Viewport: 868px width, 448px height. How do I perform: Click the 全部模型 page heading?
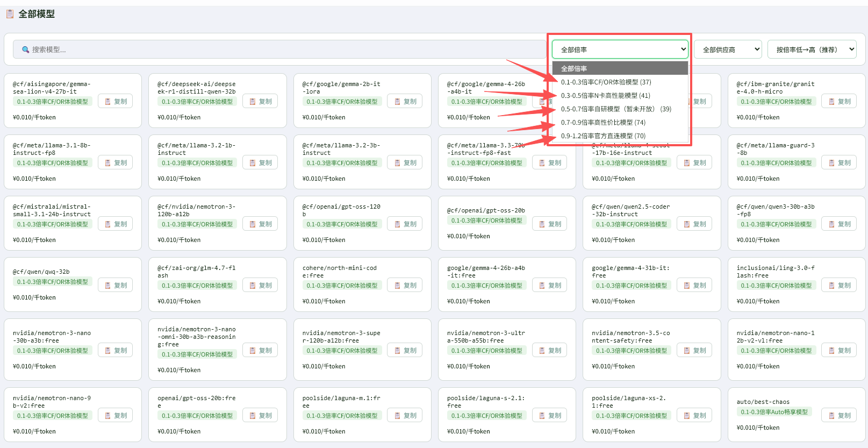click(37, 14)
